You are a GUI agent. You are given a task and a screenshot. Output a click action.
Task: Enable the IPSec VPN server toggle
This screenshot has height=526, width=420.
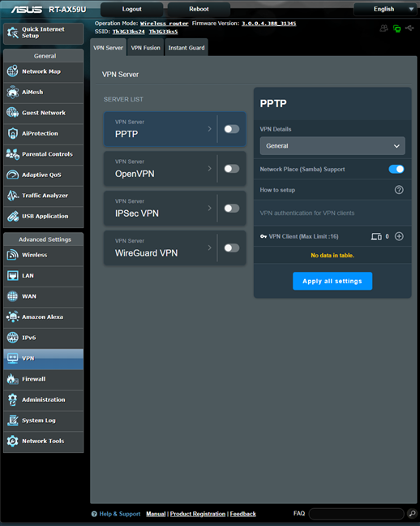tap(232, 209)
